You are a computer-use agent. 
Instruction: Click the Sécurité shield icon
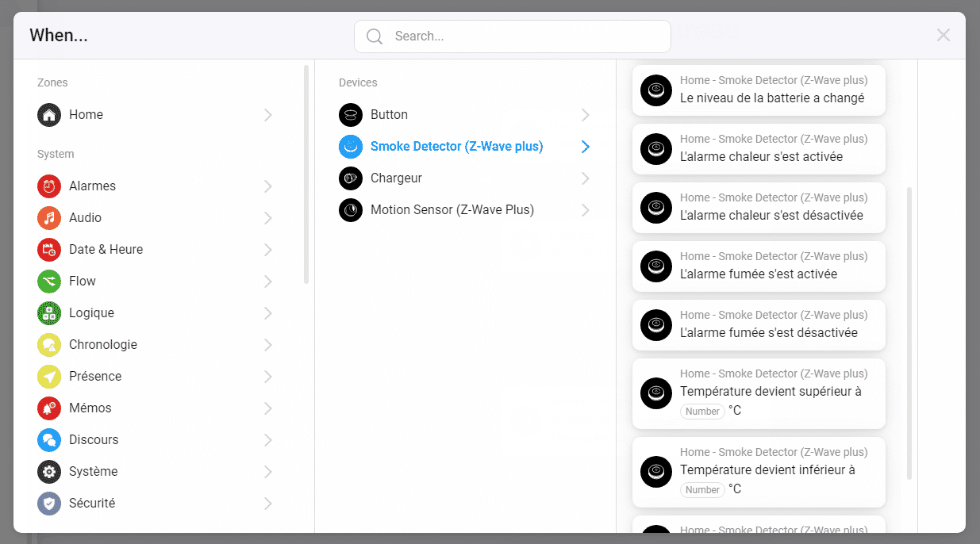click(49, 504)
